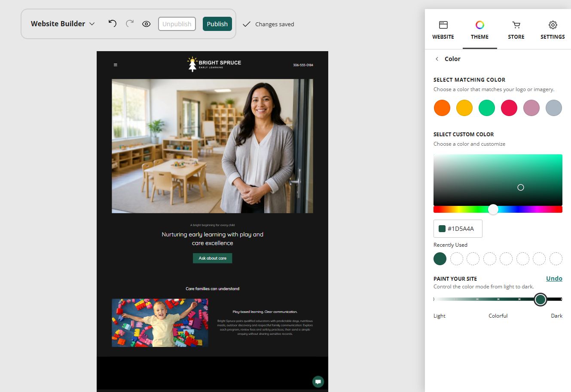Open the chat bubble icon in preview

[x=318, y=381]
